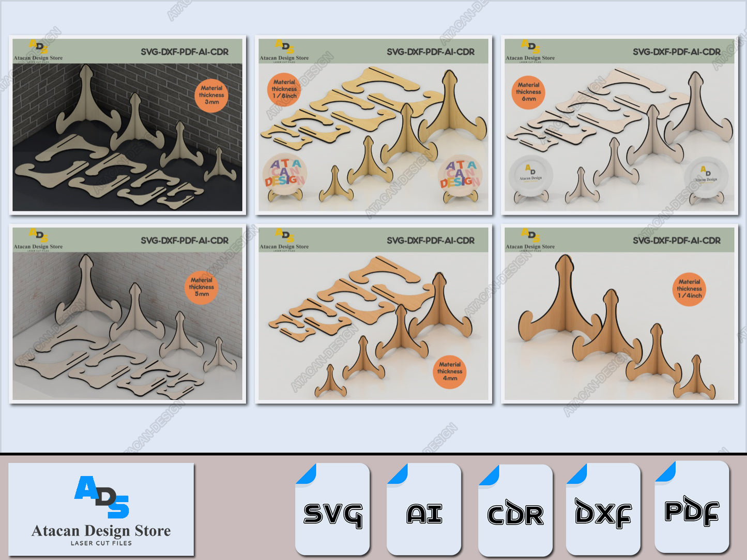The image size is (747, 560).
Task: Click 'SVG-DXF-PDF-AI-CDR' text in the 5mm panel
Action: [185, 240]
